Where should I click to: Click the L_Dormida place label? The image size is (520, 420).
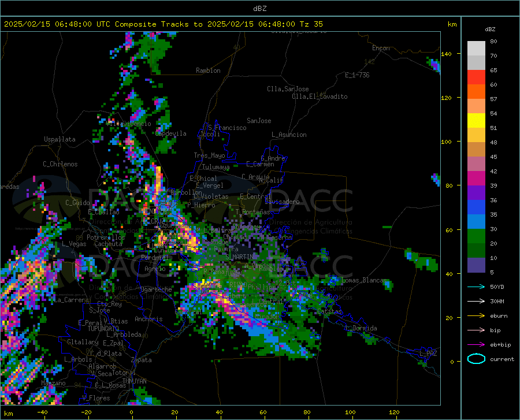click(x=361, y=328)
